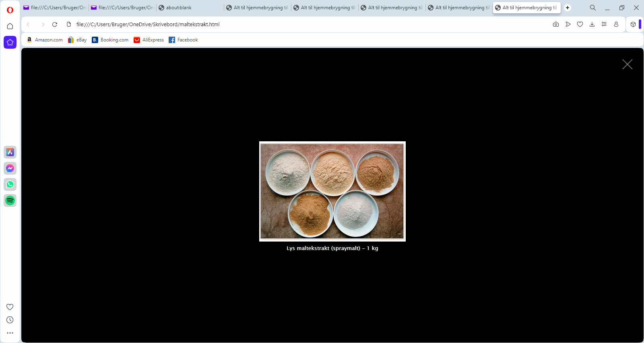Image resolution: width=644 pixels, height=343 pixels.
Task: Switch to the first file:///C:/Users/Bruger tab
Action: [x=55, y=8]
